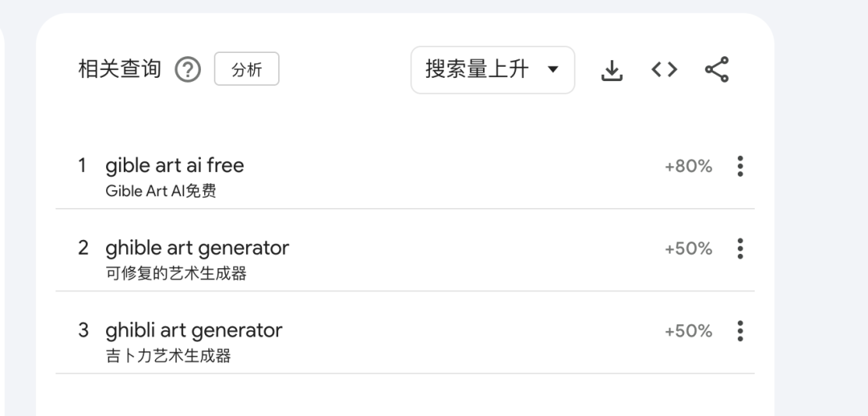Click the +80% growth value
Screen dimensions: 868x416
pos(688,166)
